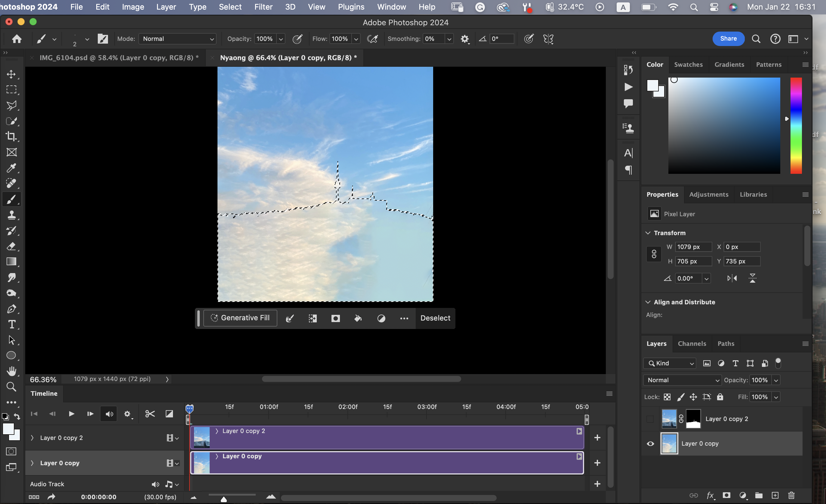Select the Zoom tool in toolbar

11,387
